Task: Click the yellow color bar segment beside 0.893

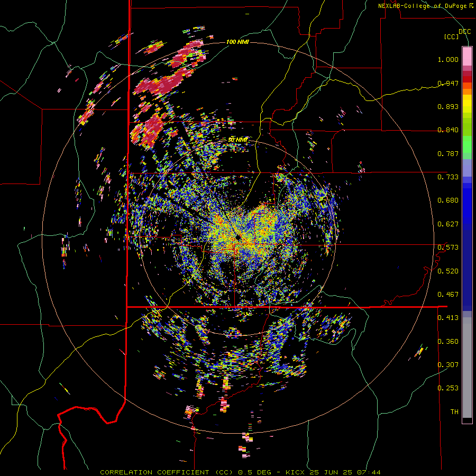Action: 467,106
